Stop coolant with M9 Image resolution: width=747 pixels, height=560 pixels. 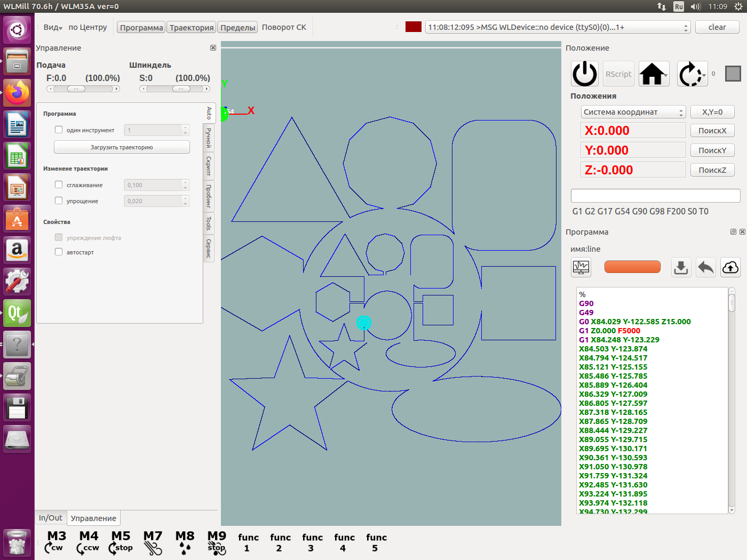pyautogui.click(x=217, y=542)
